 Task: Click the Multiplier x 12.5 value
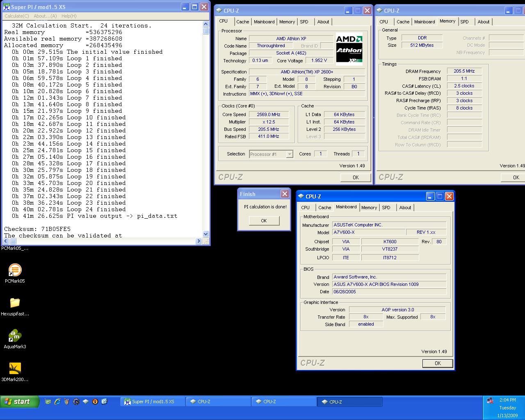point(269,122)
